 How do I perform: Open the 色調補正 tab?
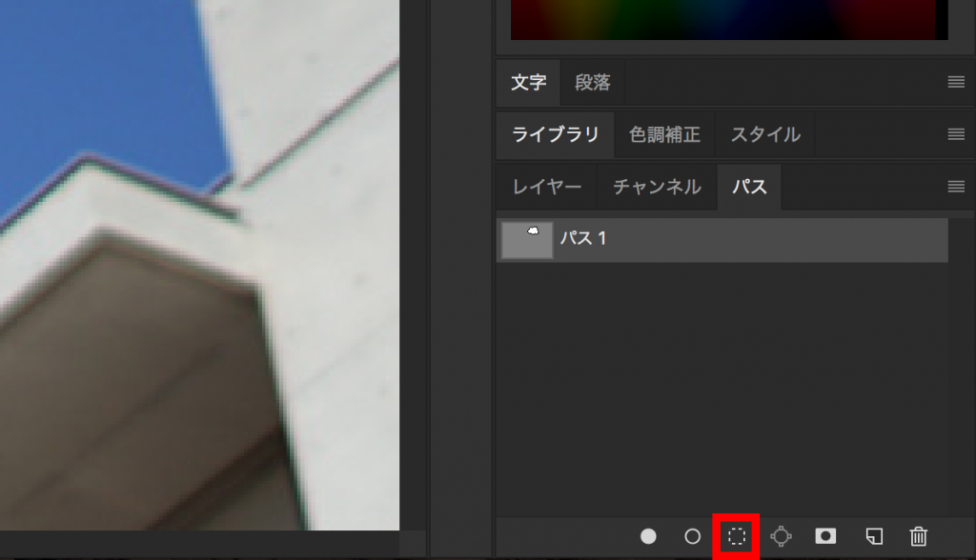664,134
